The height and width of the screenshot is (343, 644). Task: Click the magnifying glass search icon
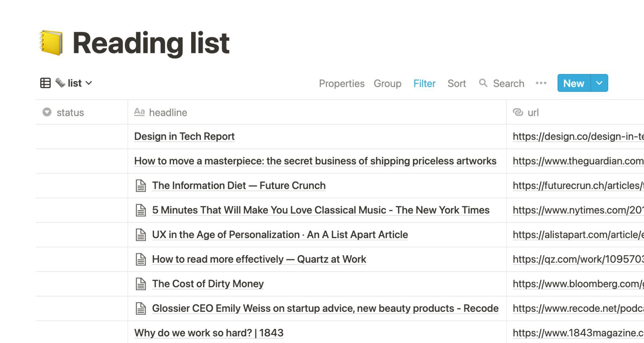(483, 83)
